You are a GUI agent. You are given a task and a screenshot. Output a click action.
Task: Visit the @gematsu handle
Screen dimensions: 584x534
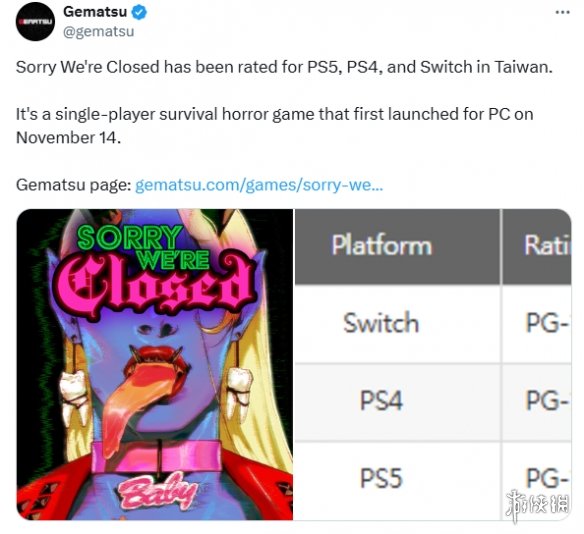coord(98,31)
